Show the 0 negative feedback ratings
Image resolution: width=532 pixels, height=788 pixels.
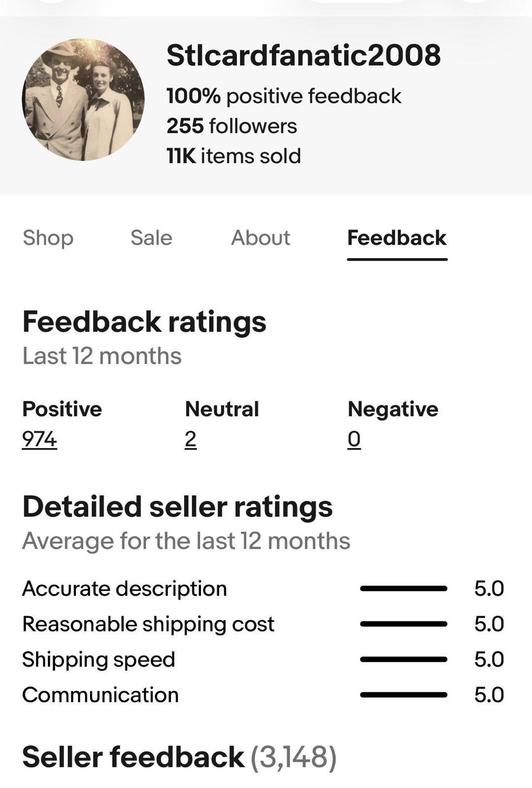point(354,439)
